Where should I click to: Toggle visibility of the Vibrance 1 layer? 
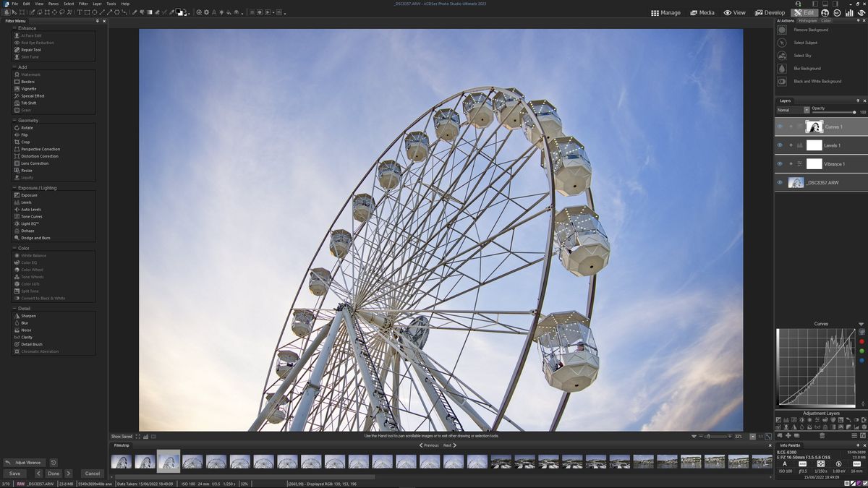(780, 163)
